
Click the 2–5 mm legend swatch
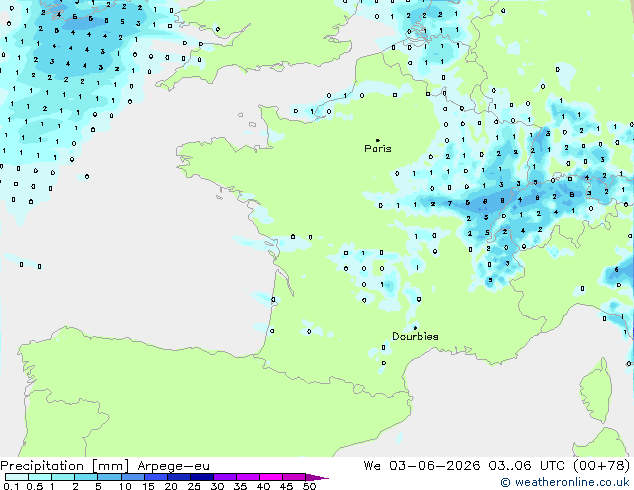(86, 477)
